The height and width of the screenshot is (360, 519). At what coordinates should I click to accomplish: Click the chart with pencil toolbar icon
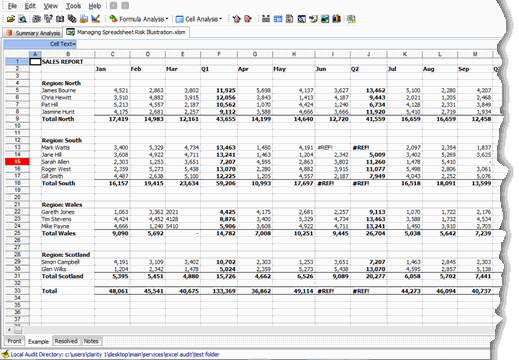click(96, 19)
